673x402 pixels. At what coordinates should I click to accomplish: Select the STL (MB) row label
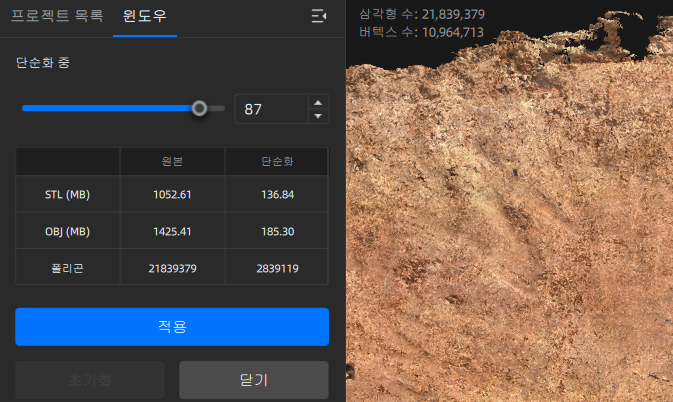click(67, 194)
